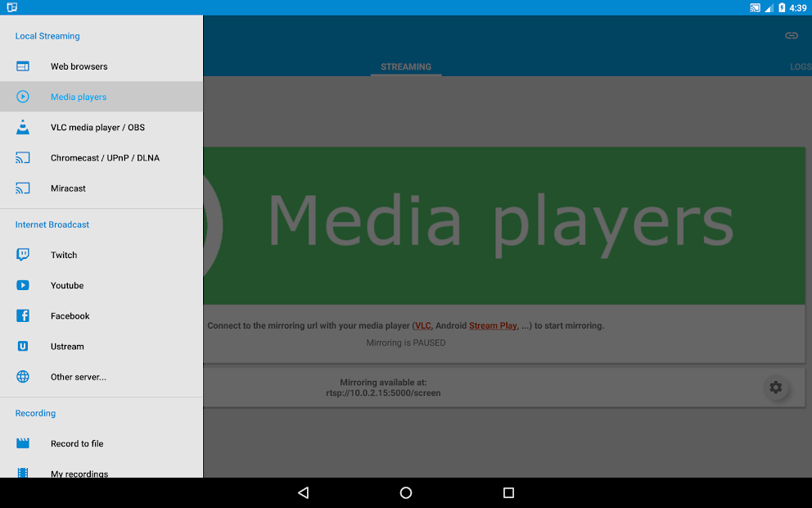
Task: Select Record to file option
Action: (x=77, y=443)
